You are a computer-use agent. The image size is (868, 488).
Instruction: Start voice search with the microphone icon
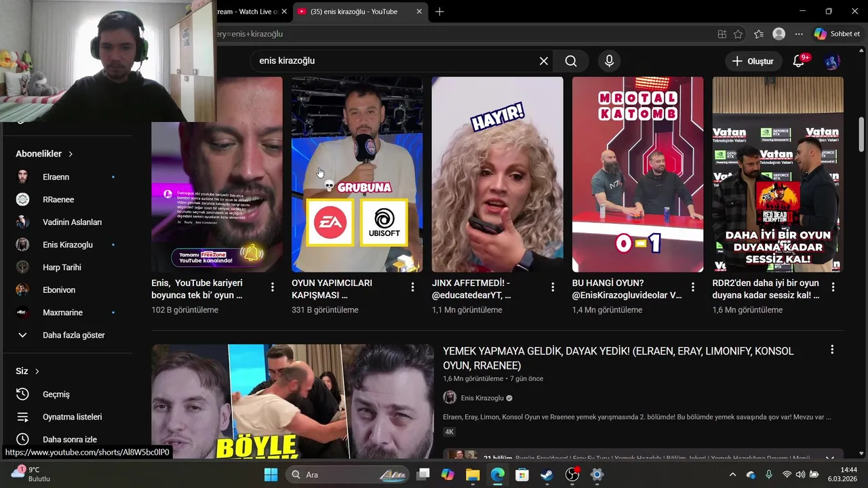pos(609,61)
